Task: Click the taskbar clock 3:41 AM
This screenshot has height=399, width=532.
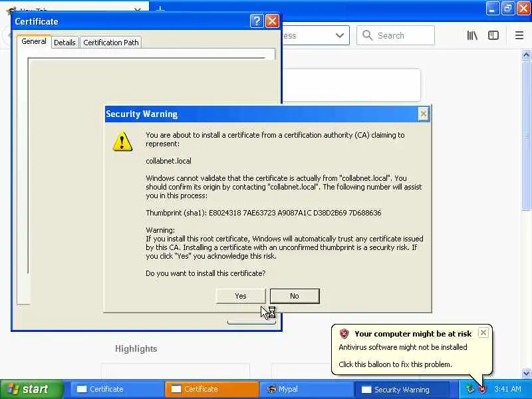Action: (507, 389)
